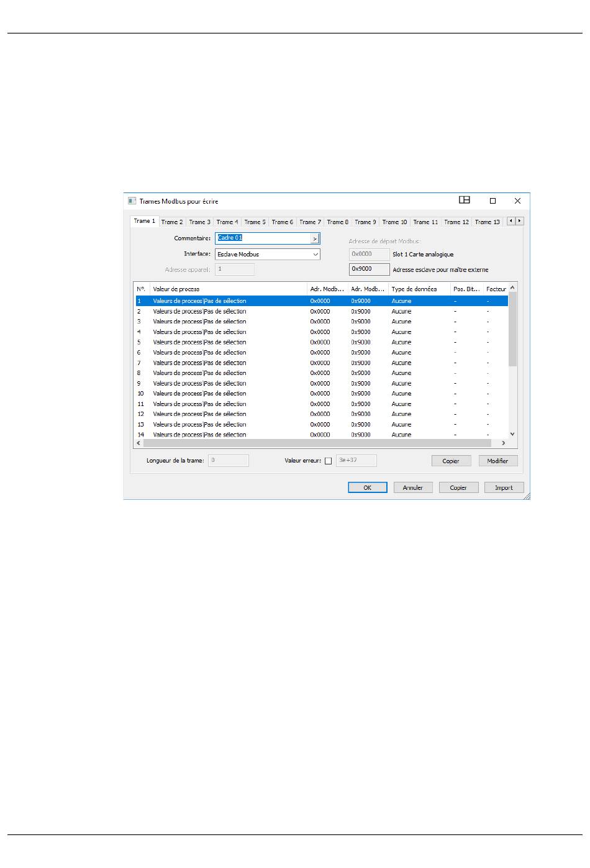
Task: Select row 1 in the process table
Action: [x=322, y=301]
